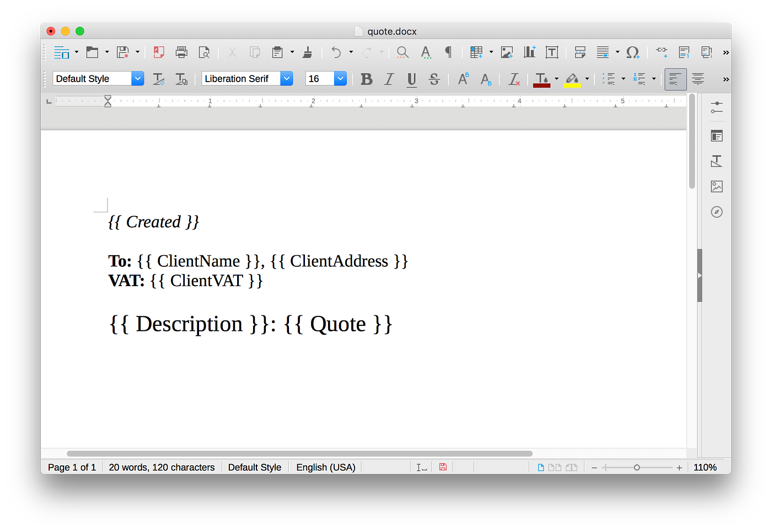Image resolution: width=772 pixels, height=532 pixels.
Task: Insert a hyperlink
Action: coord(662,52)
